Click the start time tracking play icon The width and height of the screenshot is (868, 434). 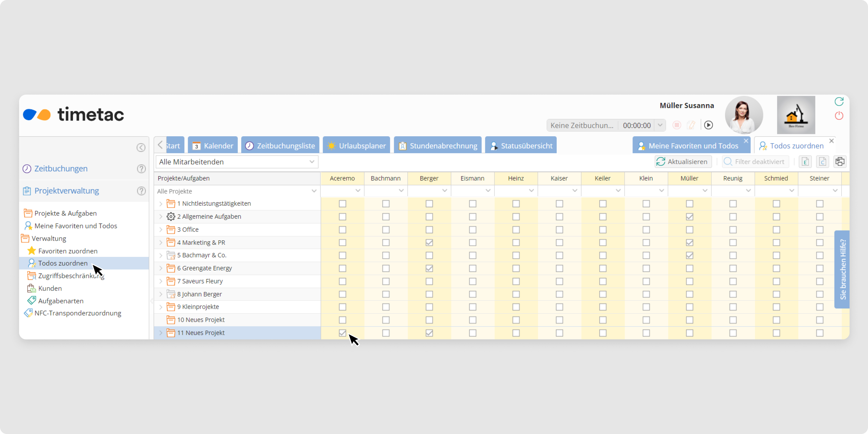708,125
